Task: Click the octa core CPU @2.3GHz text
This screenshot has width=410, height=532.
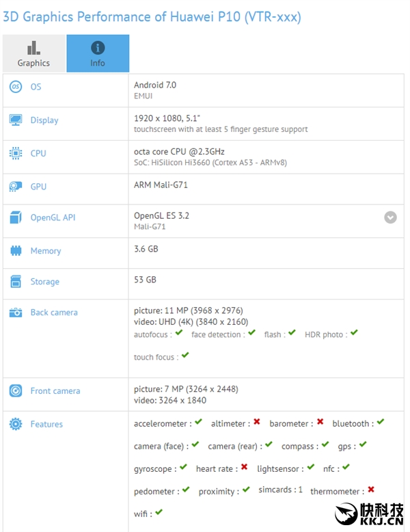Action: pyautogui.click(x=179, y=151)
